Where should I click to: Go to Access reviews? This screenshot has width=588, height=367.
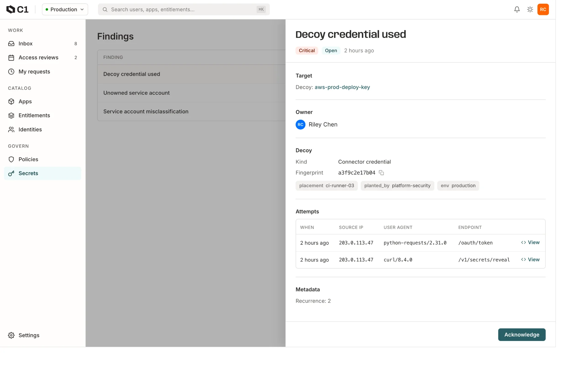(43, 58)
